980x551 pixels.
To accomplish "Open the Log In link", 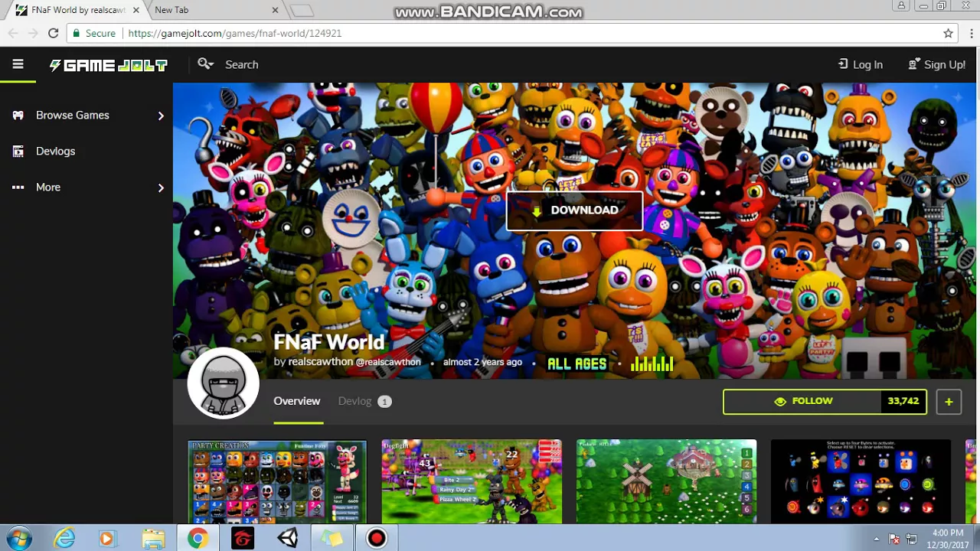I will (860, 64).
